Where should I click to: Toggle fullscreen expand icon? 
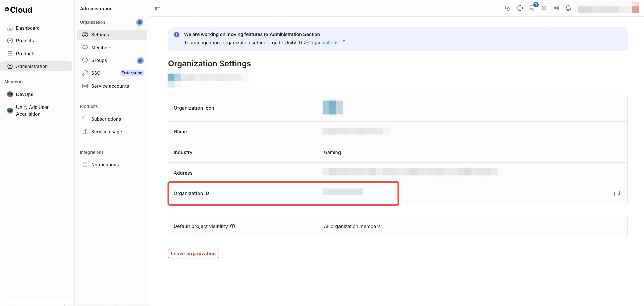[x=544, y=8]
